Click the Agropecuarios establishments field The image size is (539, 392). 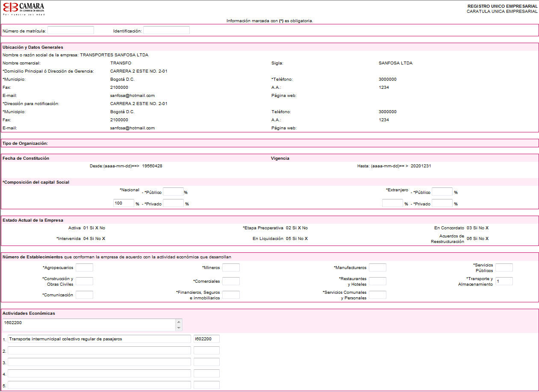click(84, 268)
